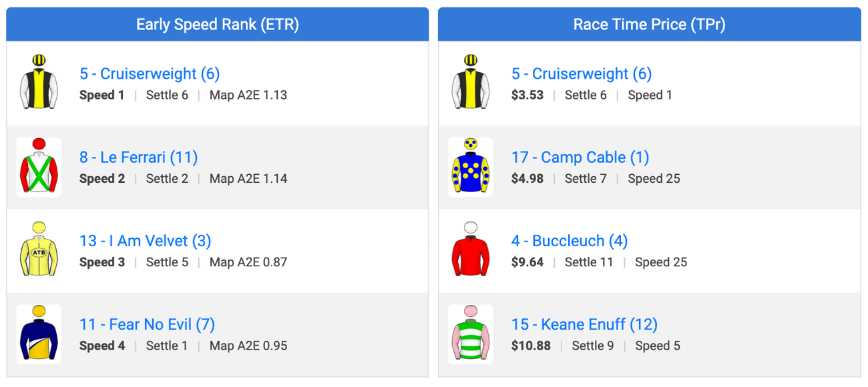Open the 4 - Buccleuch (4) link

pos(570,241)
